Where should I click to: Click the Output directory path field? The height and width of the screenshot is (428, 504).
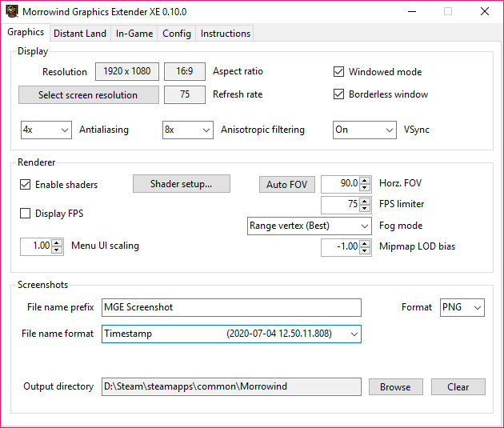pyautogui.click(x=231, y=386)
